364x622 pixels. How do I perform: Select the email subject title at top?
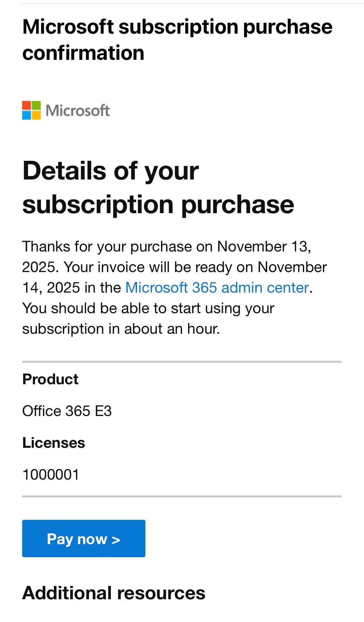[177, 40]
